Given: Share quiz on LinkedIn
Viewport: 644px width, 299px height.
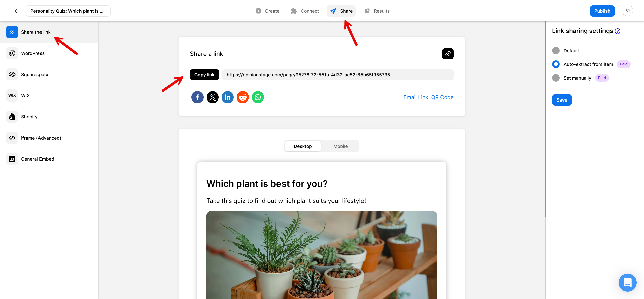Looking at the screenshot, I should click(x=228, y=97).
